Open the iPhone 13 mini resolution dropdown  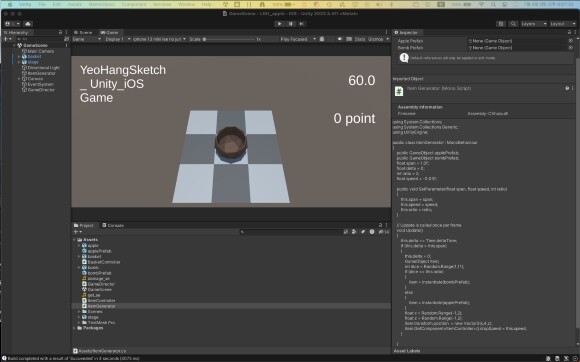159,39
